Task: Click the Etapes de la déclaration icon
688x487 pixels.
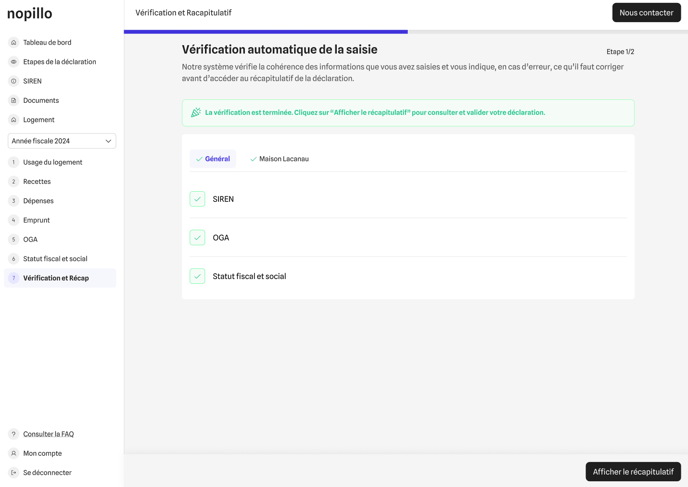Action: click(x=14, y=62)
